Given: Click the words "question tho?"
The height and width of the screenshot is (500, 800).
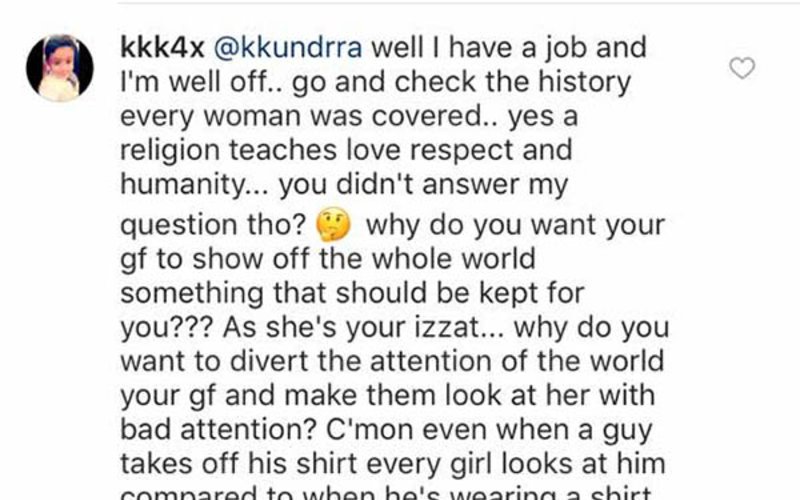Looking at the screenshot, I should pyautogui.click(x=213, y=226).
